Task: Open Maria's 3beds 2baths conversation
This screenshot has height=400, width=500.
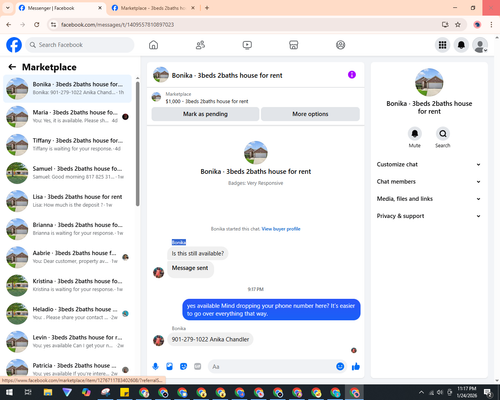Action: click(x=67, y=117)
